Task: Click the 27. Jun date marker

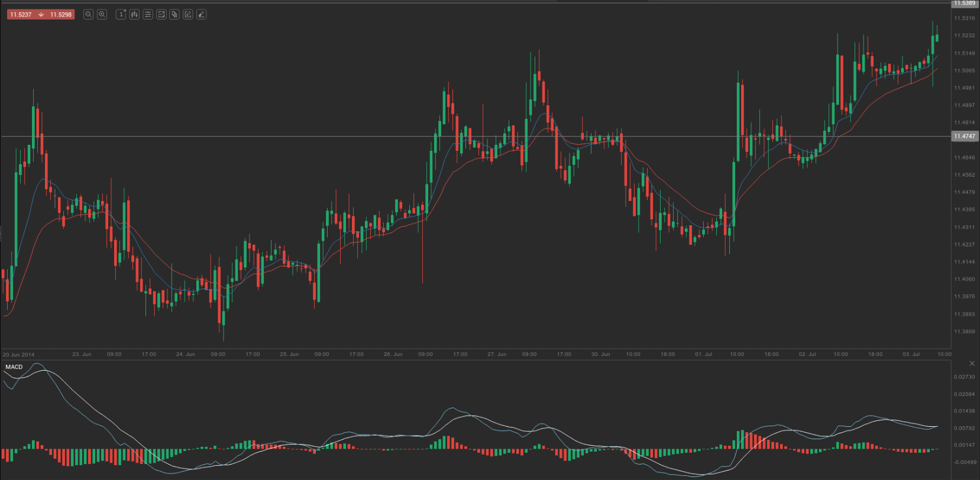Action: (x=497, y=354)
